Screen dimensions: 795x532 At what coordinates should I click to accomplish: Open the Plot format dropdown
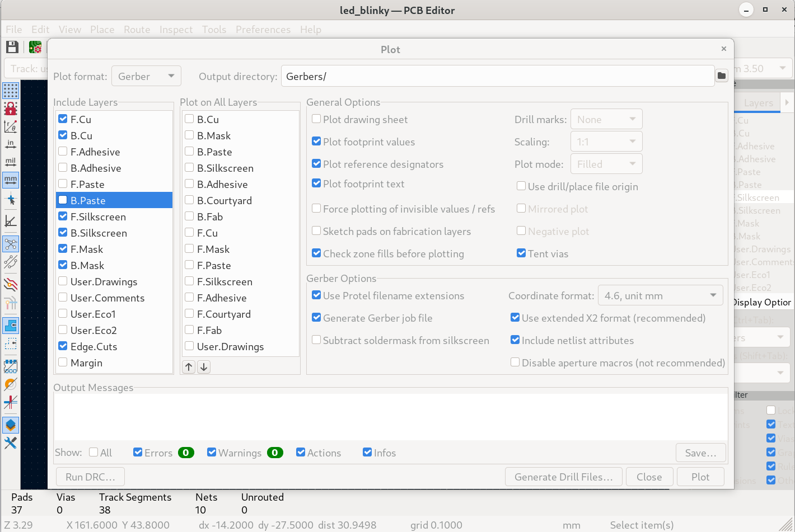click(146, 76)
